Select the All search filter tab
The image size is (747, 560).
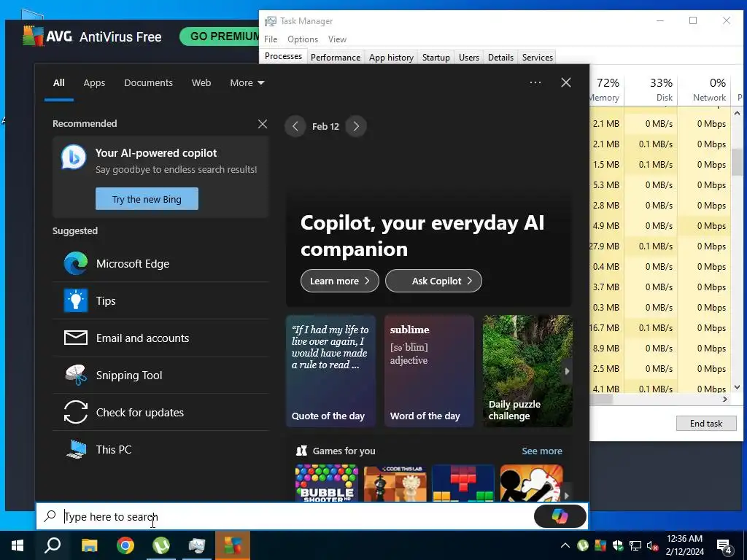pyautogui.click(x=58, y=83)
